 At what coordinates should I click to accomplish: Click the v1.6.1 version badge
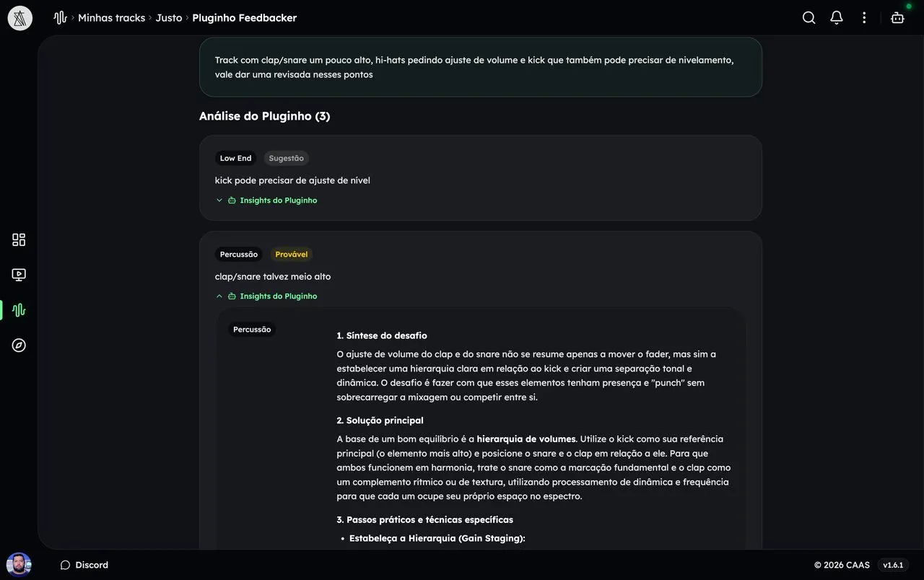(x=893, y=565)
